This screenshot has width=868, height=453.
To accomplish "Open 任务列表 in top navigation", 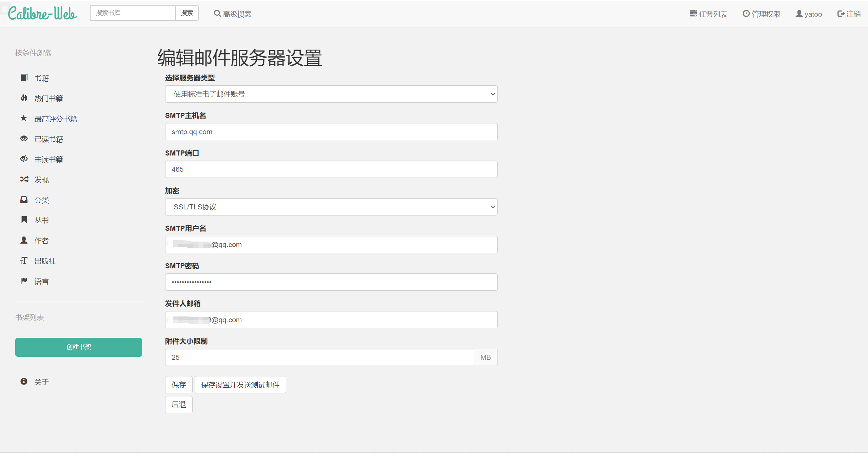I will (x=709, y=14).
